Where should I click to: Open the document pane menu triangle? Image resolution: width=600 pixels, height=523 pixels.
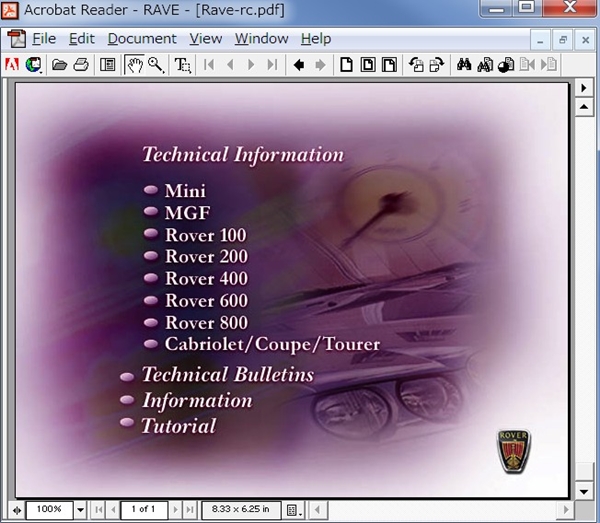(x=584, y=88)
